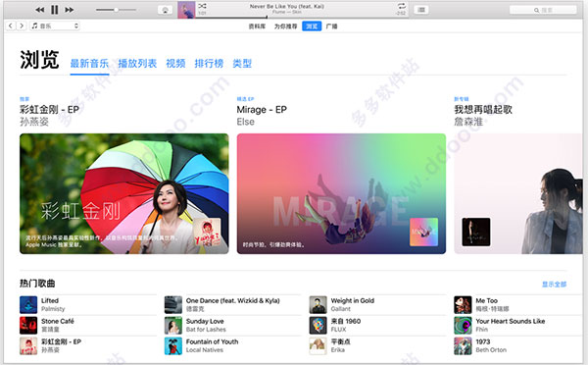The image size is (588, 365).
Task: Skip back to the previous track
Action: pos(40,10)
